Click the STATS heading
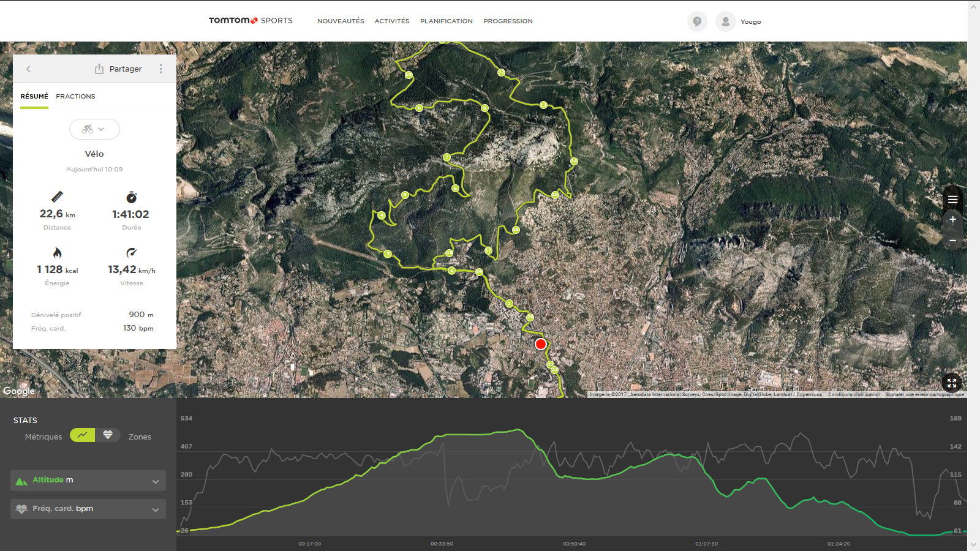This screenshot has height=551, width=980. click(x=25, y=421)
